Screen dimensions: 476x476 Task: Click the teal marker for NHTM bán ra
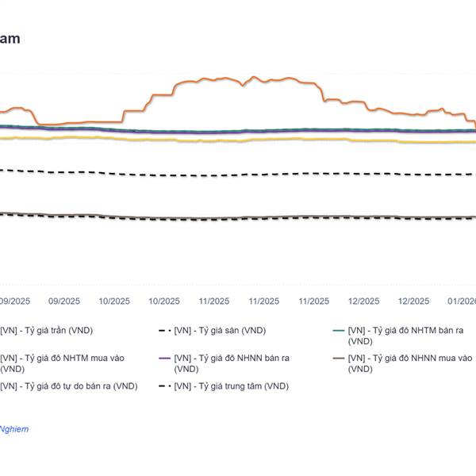(339, 330)
